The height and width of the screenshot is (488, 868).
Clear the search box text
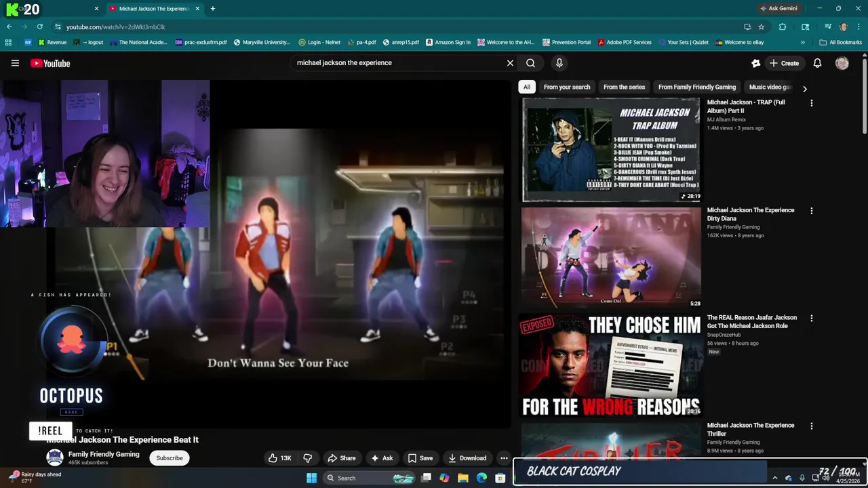pos(510,63)
